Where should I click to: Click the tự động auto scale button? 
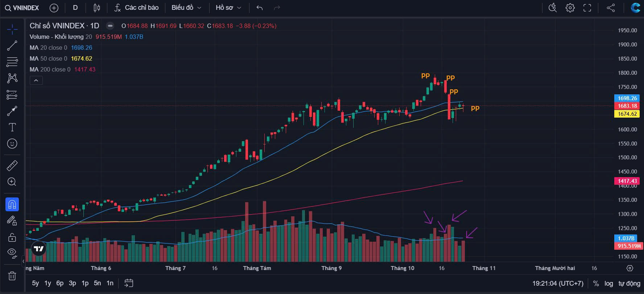629,283
